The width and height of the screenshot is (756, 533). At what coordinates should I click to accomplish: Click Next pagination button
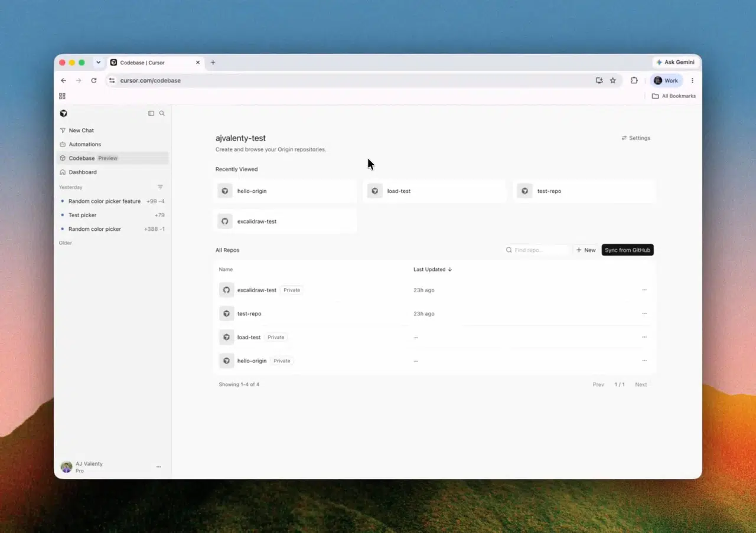tap(641, 385)
